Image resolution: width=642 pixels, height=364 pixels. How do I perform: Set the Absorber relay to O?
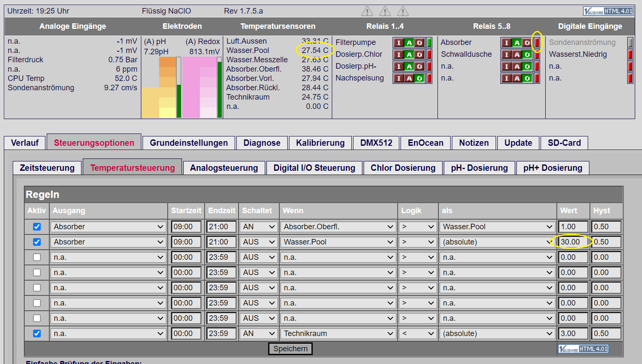click(x=527, y=42)
